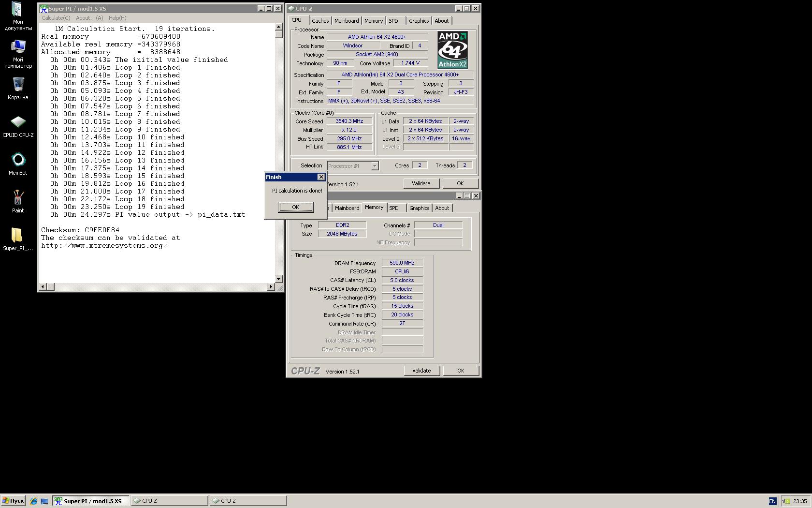This screenshot has width=812, height=508.
Task: Click the FSB:DRAM value CPU/6
Action: [402, 271]
